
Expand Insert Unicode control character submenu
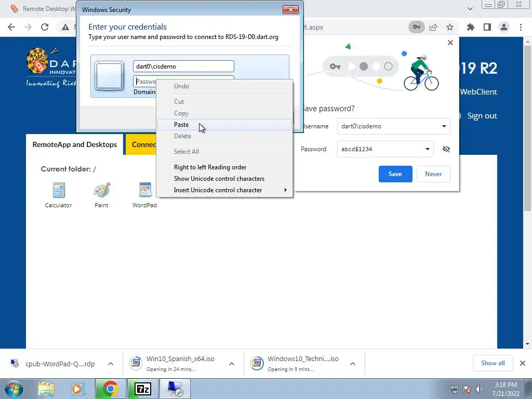224,190
